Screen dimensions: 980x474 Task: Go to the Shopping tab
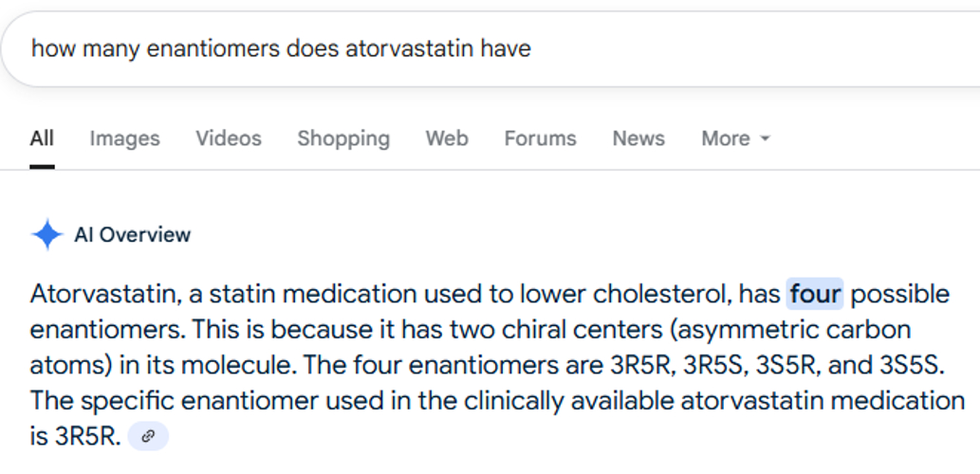click(343, 138)
